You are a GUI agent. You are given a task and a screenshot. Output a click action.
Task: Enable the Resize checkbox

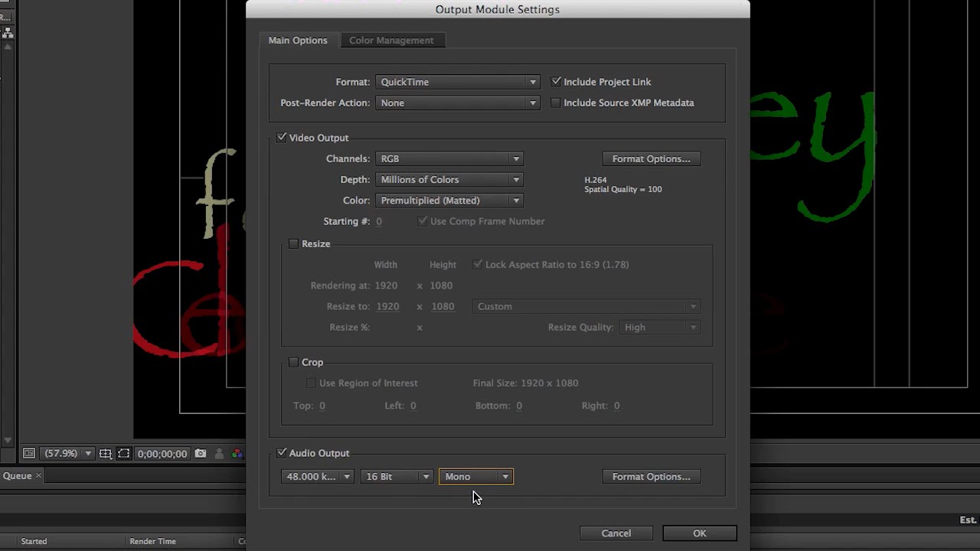point(293,243)
